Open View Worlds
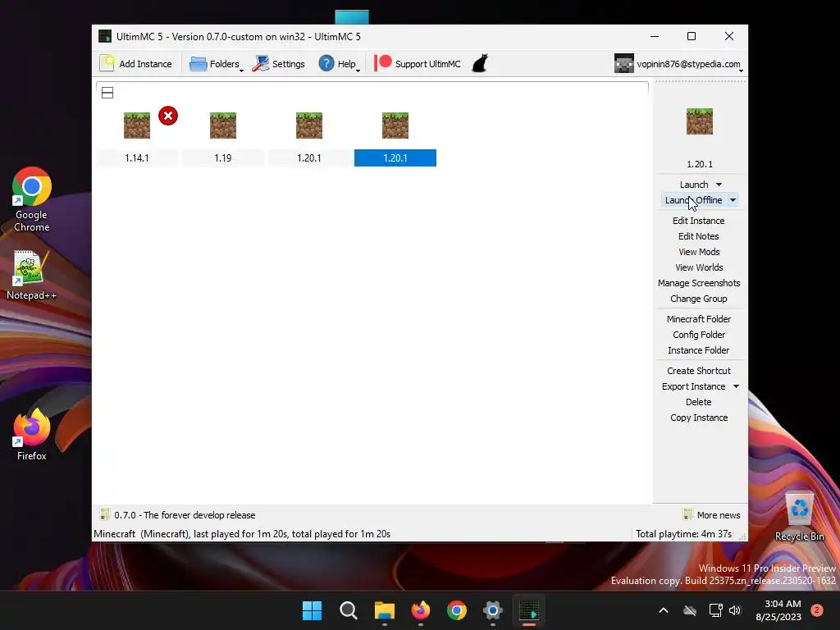Screen dimensions: 840x630 pyautogui.click(x=699, y=267)
